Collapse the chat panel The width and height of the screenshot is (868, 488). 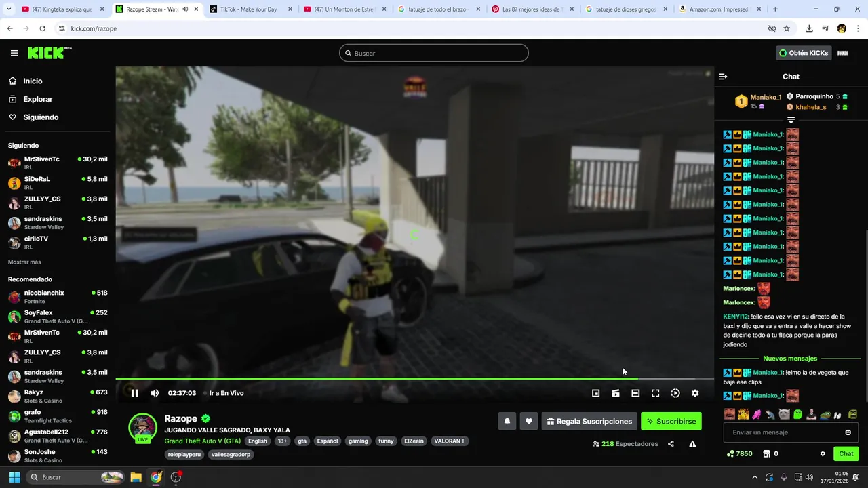(723, 77)
